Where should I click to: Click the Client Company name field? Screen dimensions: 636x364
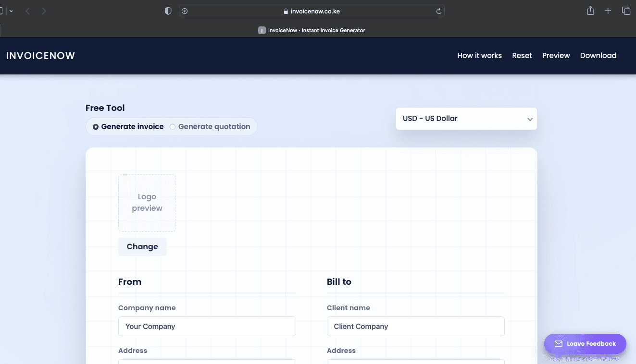tap(415, 326)
